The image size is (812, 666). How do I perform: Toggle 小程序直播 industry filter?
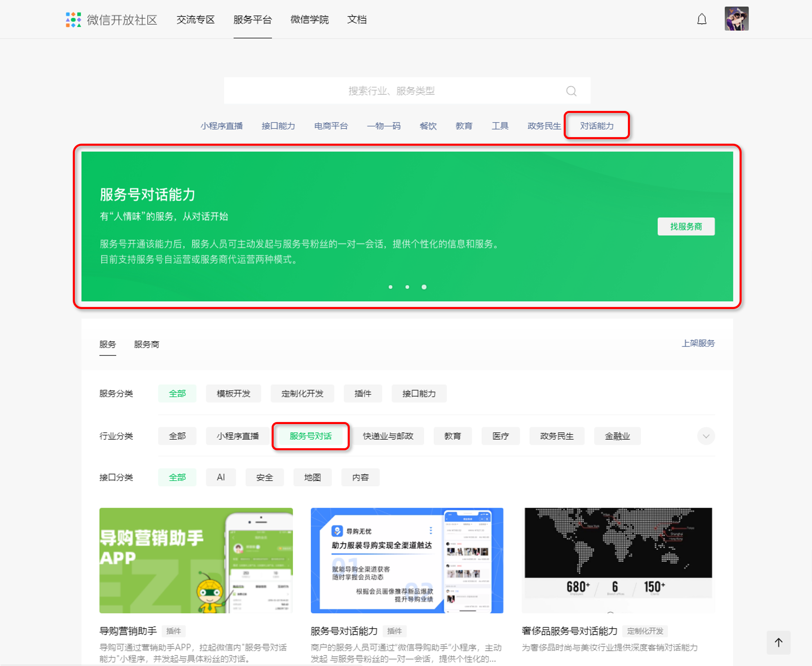pyautogui.click(x=237, y=436)
